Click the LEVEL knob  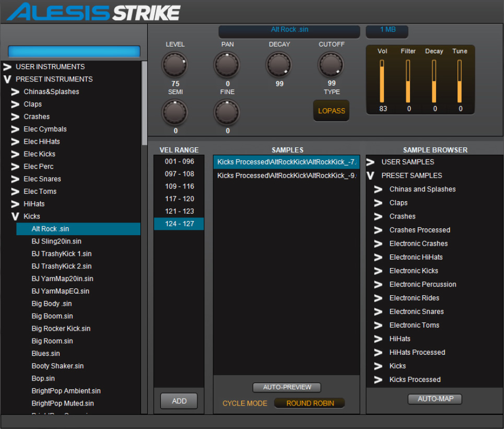point(174,65)
